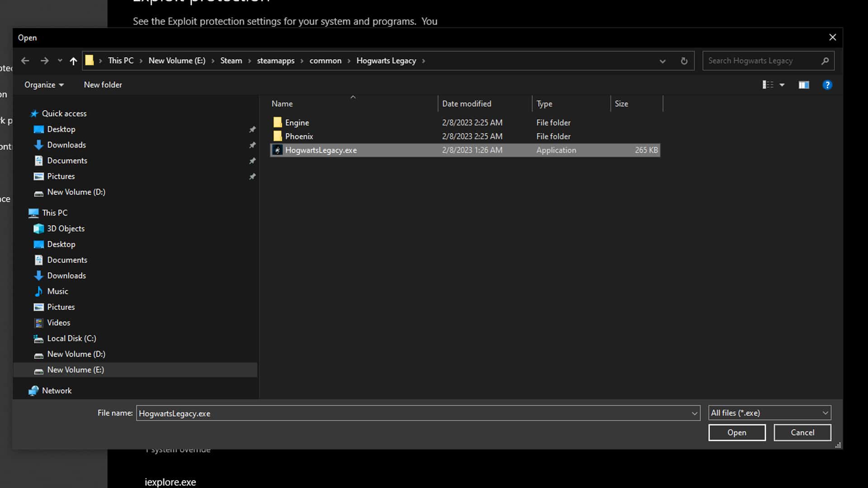Open Local Disk (C:) in the sidebar

point(71,338)
